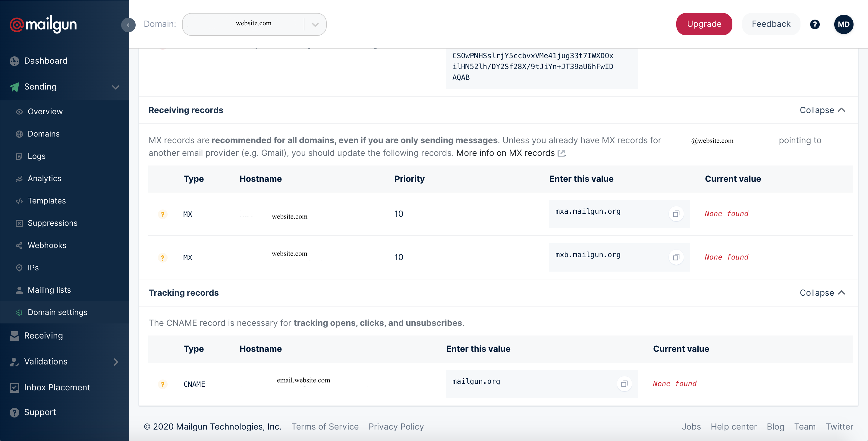Click the Sending paper plane icon

click(x=14, y=87)
